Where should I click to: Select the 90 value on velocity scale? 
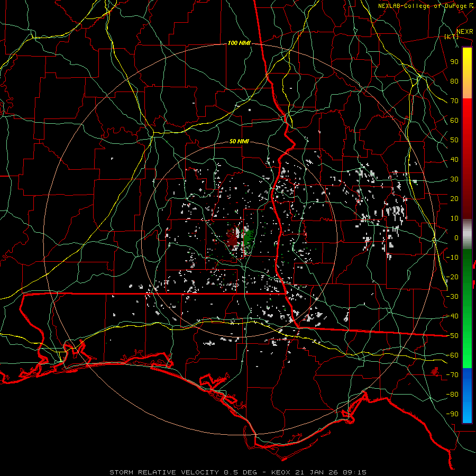(454, 62)
